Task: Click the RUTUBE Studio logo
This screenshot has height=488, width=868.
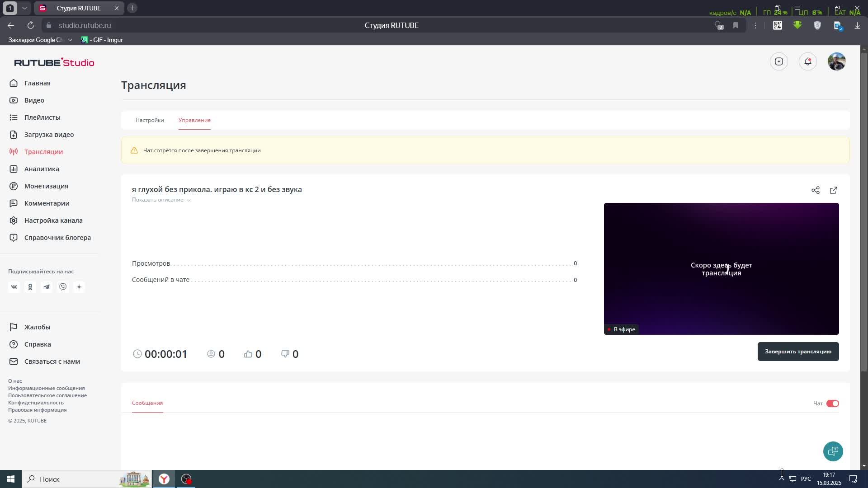Action: pos(54,62)
